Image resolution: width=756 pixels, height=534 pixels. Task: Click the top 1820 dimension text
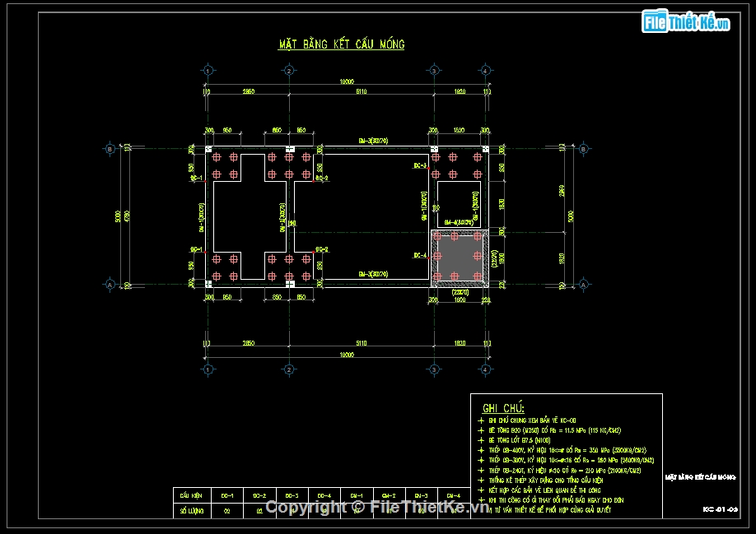(460, 91)
